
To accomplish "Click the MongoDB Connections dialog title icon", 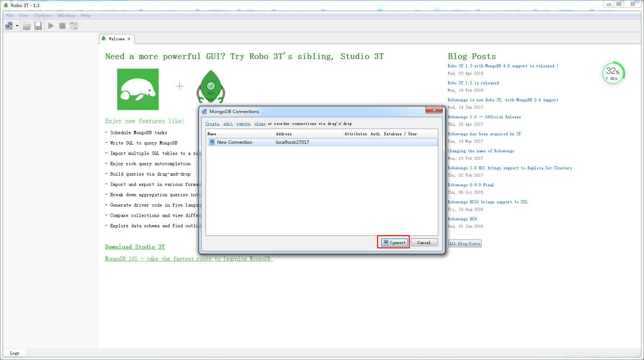I will click(x=204, y=112).
